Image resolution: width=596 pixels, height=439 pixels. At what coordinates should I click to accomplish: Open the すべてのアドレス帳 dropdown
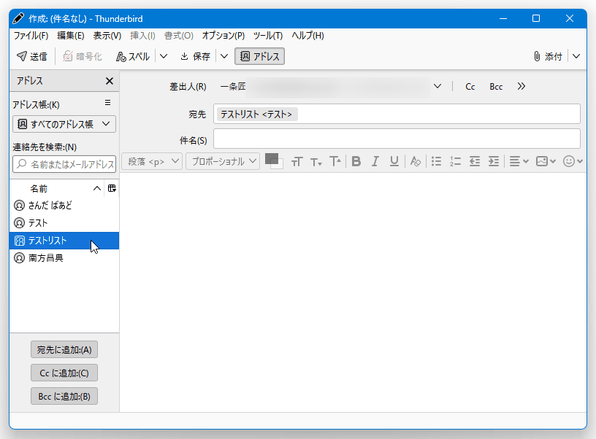(64, 124)
